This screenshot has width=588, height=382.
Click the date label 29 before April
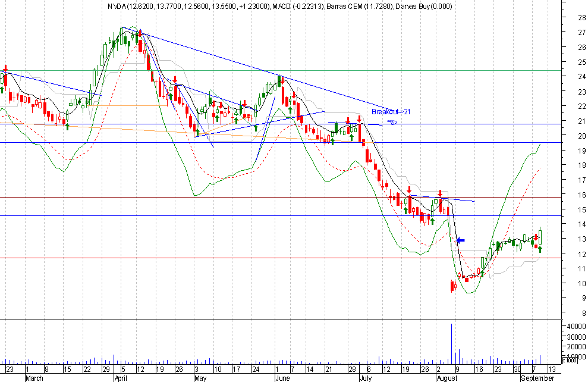point(106,370)
